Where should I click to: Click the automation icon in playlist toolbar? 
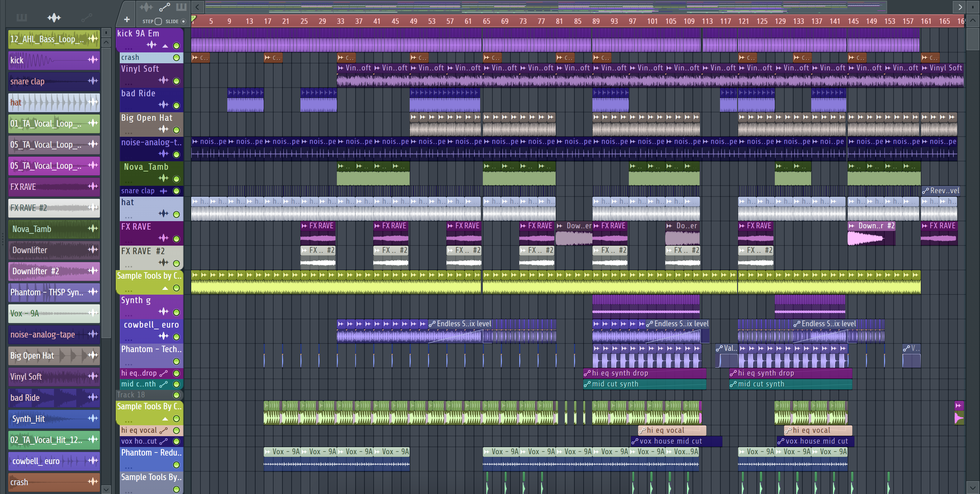[164, 7]
